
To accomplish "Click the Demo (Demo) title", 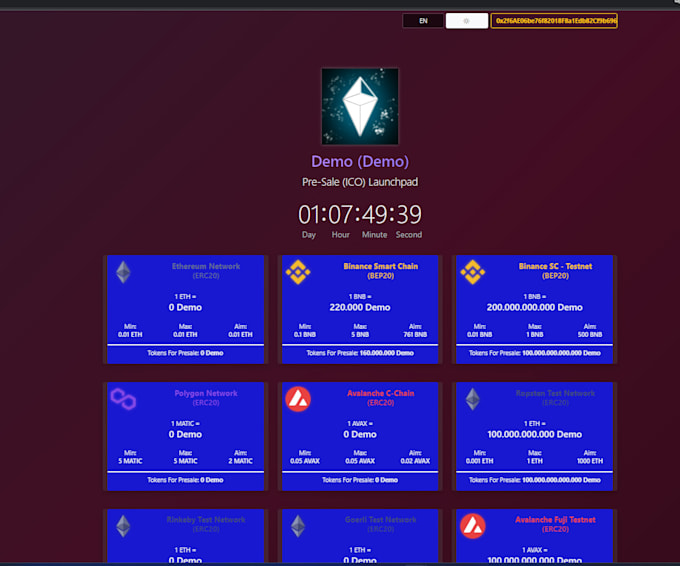I will tap(360, 161).
